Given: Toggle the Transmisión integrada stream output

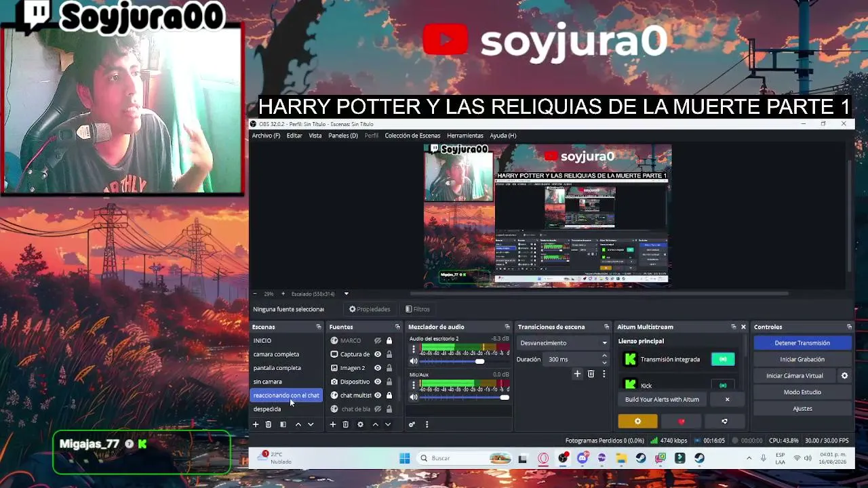Looking at the screenshot, I should tap(723, 359).
